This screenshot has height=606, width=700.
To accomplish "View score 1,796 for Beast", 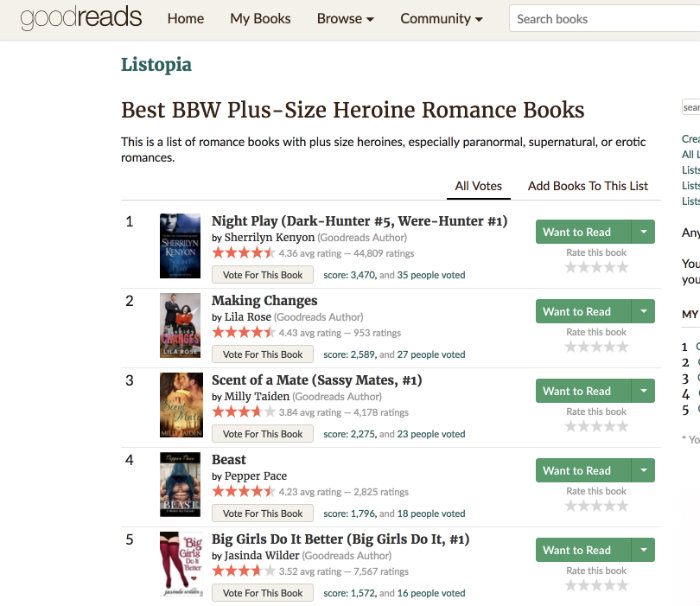I will (350, 514).
